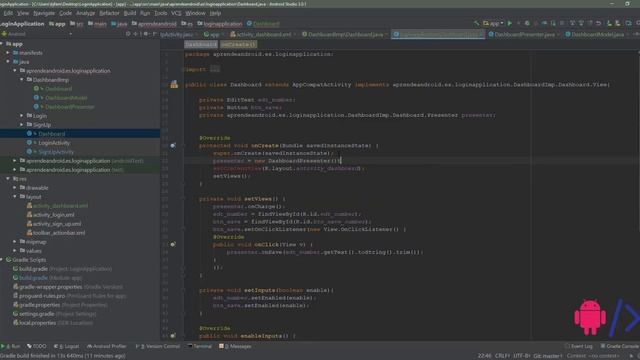Click the override gutter marker beside enableInputs
The width and height of the screenshot is (640, 360).
[x=173, y=336]
